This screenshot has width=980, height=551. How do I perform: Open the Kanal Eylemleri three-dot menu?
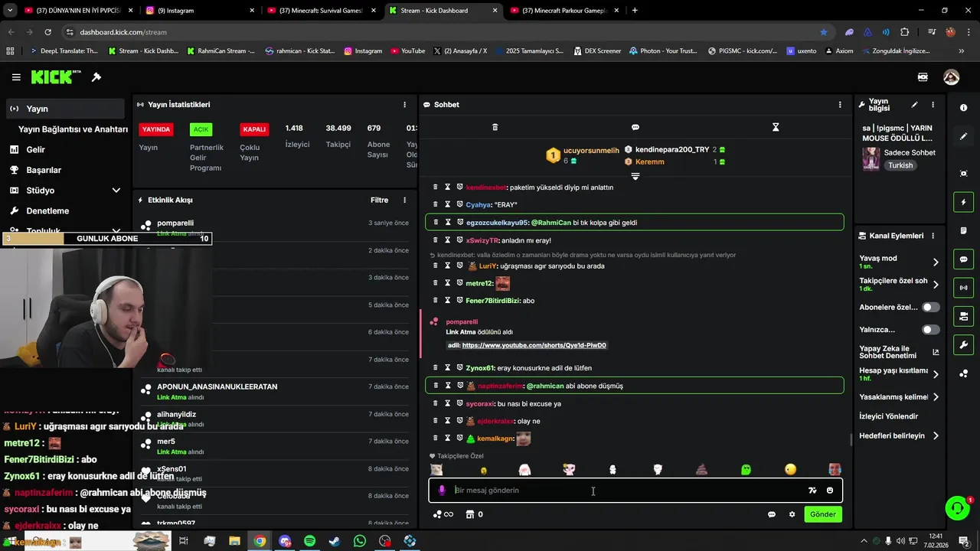[x=933, y=236]
